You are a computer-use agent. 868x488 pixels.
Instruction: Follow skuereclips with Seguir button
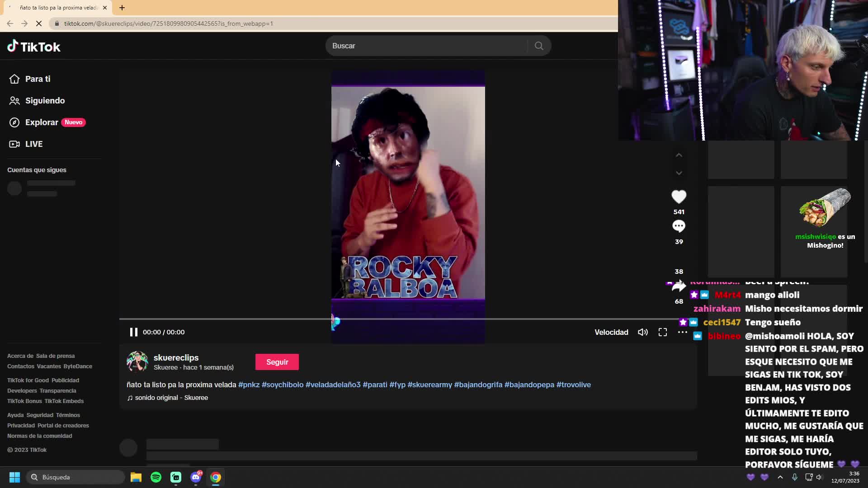[277, 362]
